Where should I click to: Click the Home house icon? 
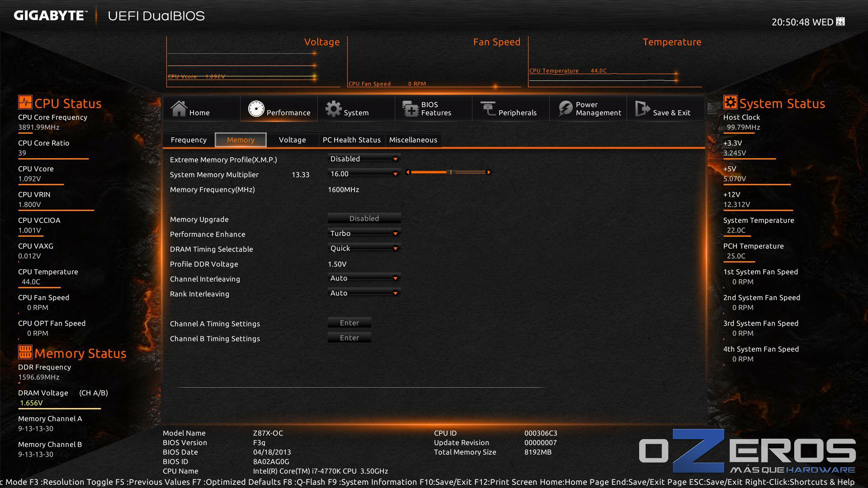[x=179, y=108]
